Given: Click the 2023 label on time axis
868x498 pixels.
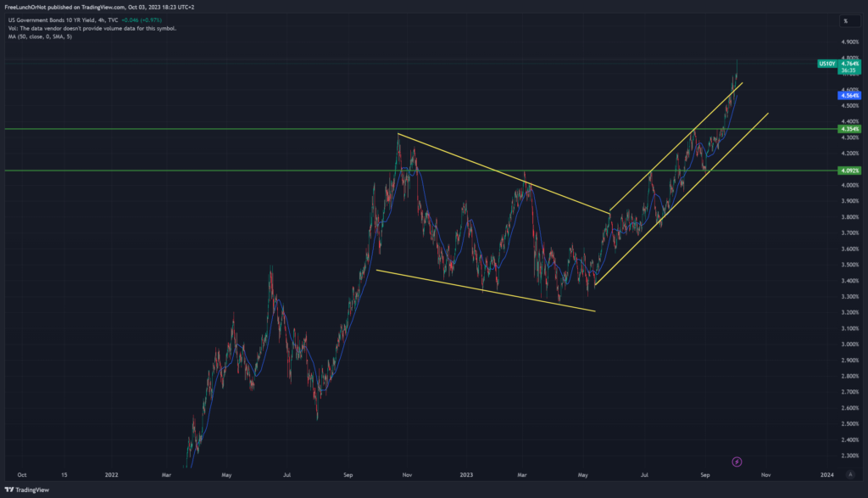Looking at the screenshot, I should point(466,476).
